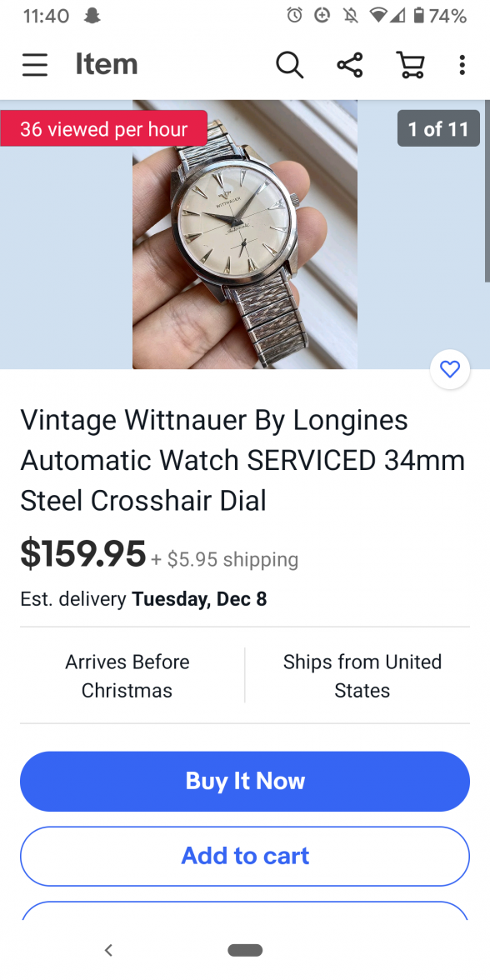The width and height of the screenshot is (490, 980).
Task: Buy It Now for this watch
Action: pyautogui.click(x=245, y=782)
